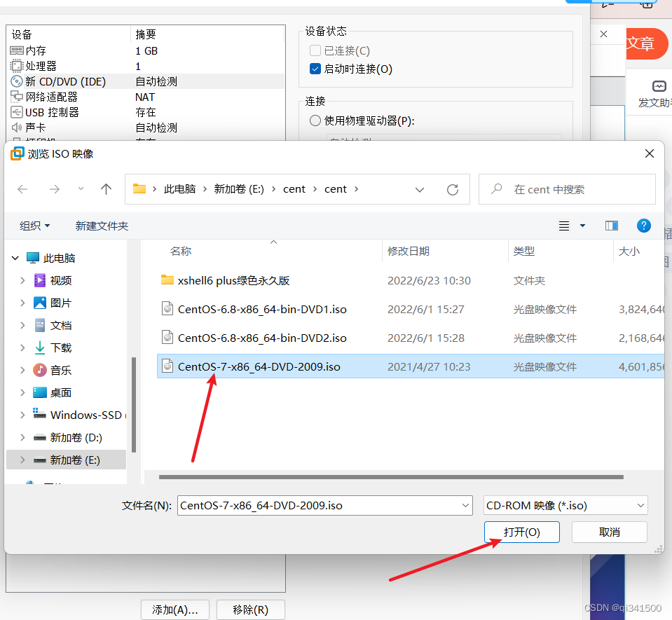The width and height of the screenshot is (672, 620).
Task: Select CentOS-6.8-x86_64-bin-DVD1.iso file
Action: [x=262, y=310]
